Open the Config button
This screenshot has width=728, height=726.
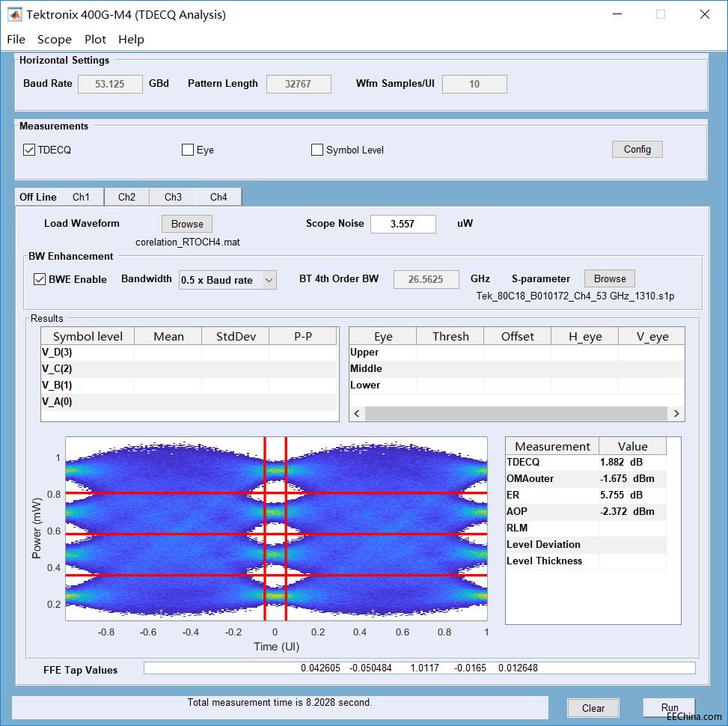click(x=637, y=149)
